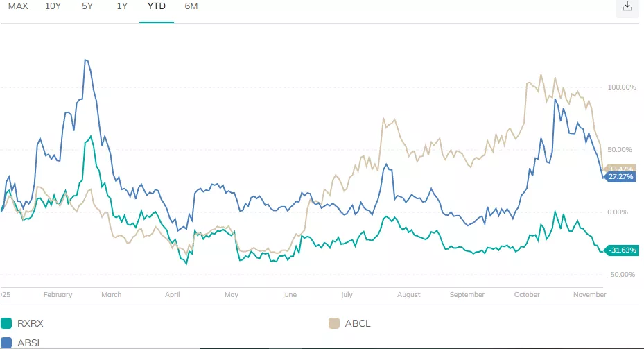Switch to the MAX time range tab

pos(18,6)
